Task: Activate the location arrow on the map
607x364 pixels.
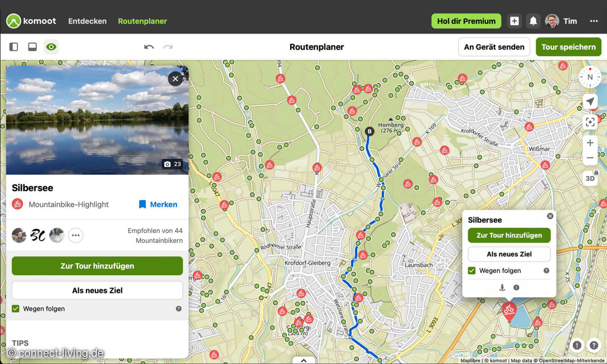Action: pos(591,101)
